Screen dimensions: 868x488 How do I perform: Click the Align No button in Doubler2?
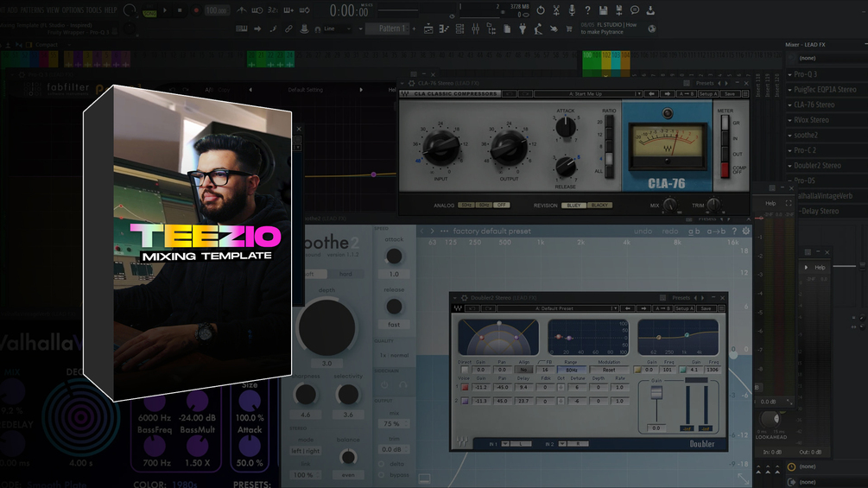click(523, 370)
